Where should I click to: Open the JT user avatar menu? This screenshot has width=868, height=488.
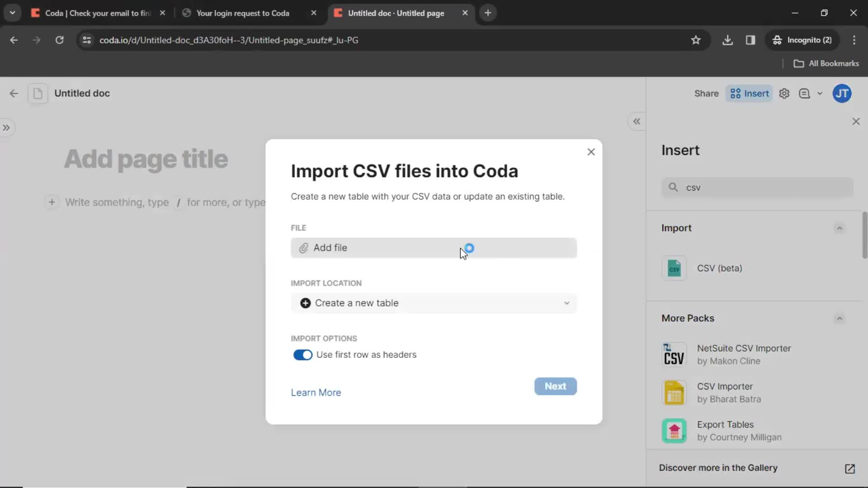pos(842,94)
